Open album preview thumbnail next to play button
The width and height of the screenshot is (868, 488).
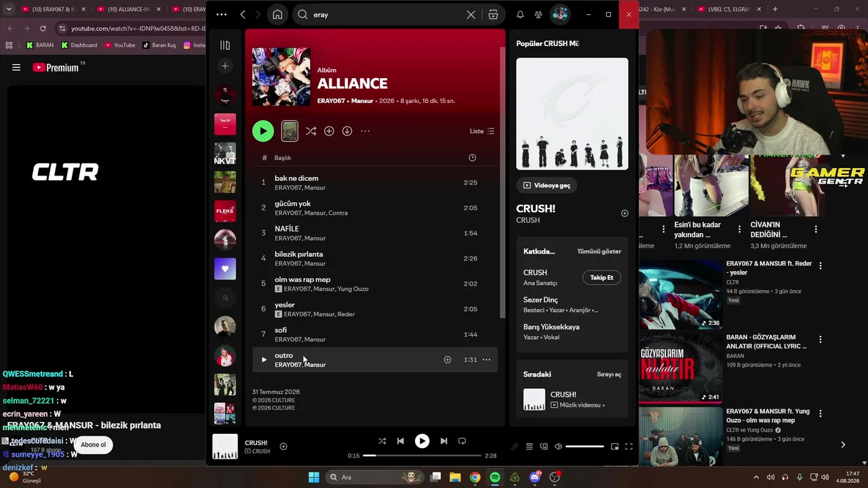[x=290, y=131]
